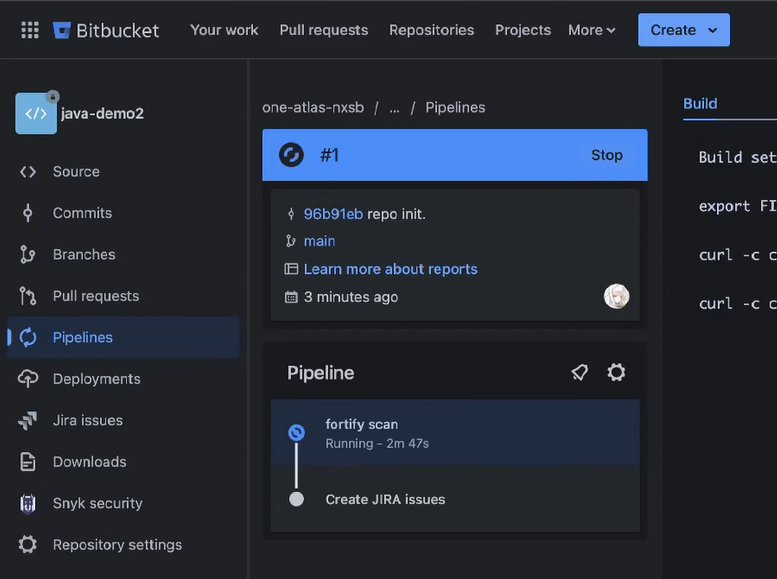Click the fortify scan running step icon
Screen dimensions: 777x579
(296, 433)
